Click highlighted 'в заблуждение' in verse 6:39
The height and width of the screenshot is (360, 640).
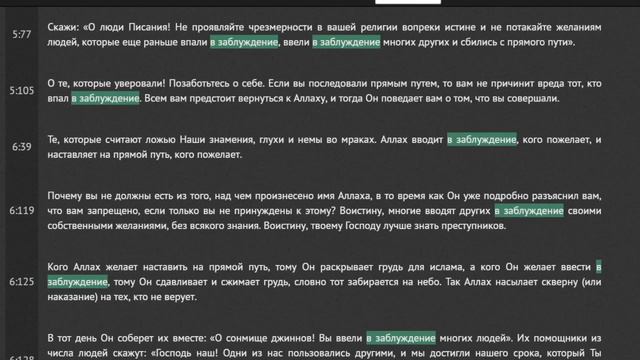[x=482, y=140]
